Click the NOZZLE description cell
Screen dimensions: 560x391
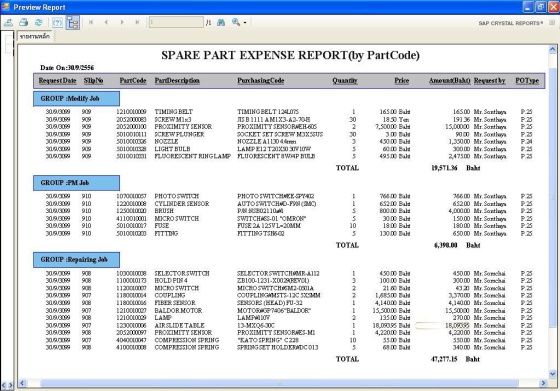coord(166,142)
